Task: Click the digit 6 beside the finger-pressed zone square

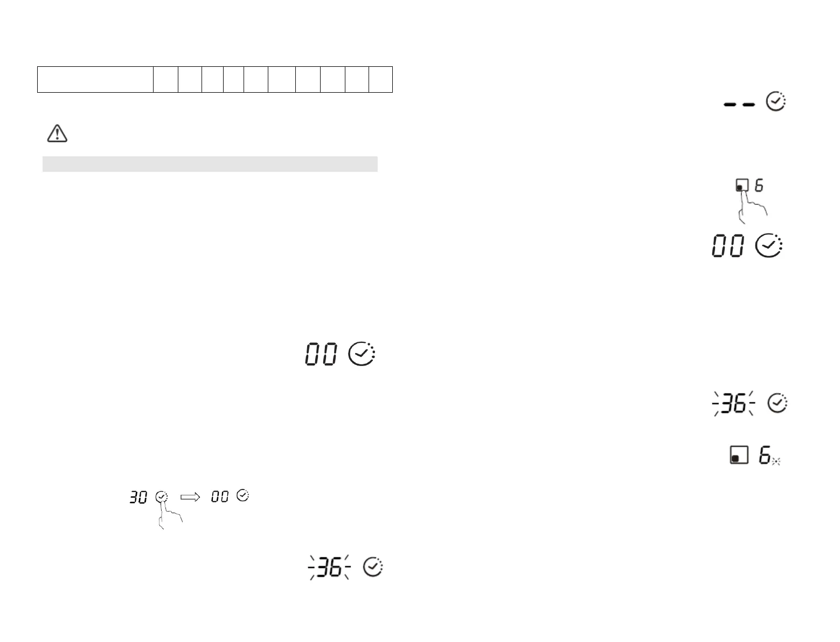Action: [759, 185]
